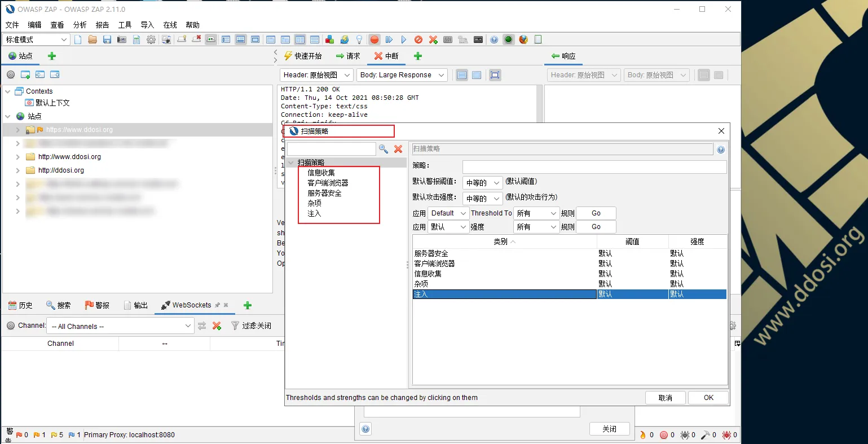Open session folder icon in toolbar
868x444 pixels.
click(92, 39)
